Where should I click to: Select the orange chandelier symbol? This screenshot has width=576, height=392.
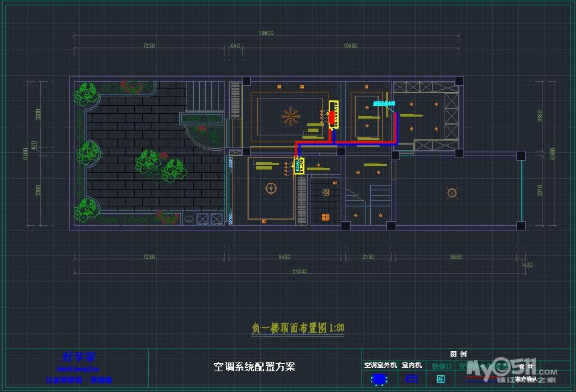(290, 118)
